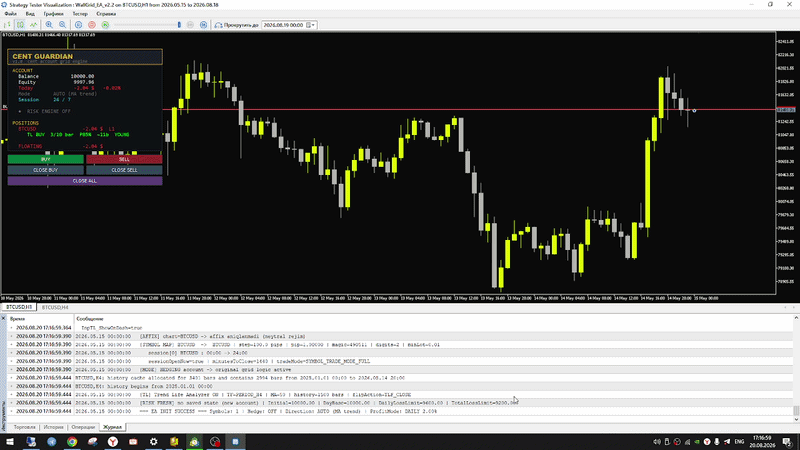Select the candlestick chart mode icon
The width and height of the screenshot is (800, 450).
pyautogui.click(x=20, y=24)
